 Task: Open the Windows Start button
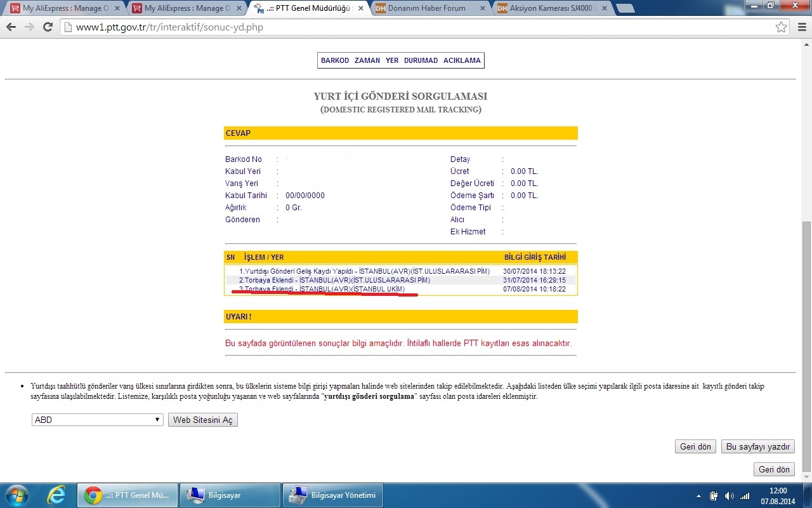coord(16,495)
